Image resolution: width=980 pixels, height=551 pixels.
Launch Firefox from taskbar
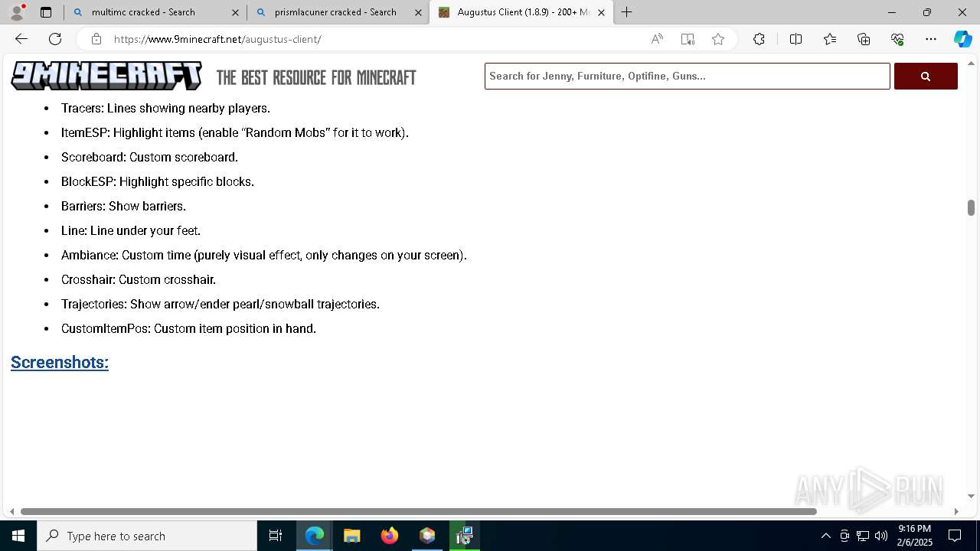pos(390,536)
